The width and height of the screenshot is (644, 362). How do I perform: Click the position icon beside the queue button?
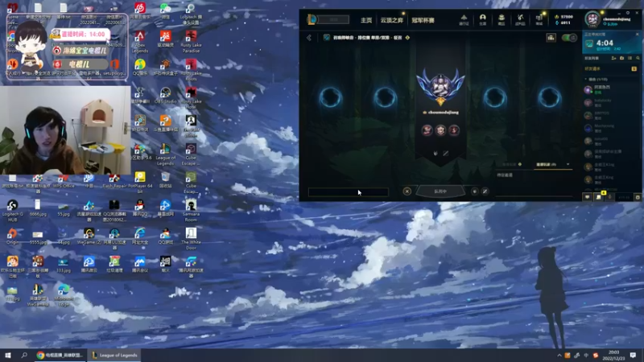[474, 191]
